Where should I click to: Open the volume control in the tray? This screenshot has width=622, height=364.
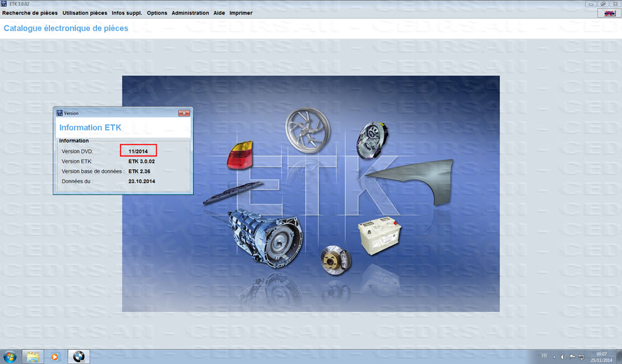click(x=563, y=357)
